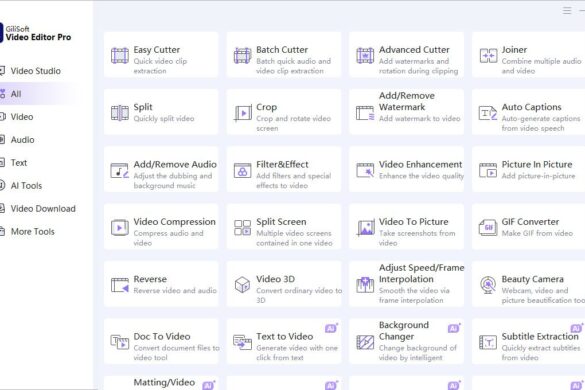The width and height of the screenshot is (585, 390).
Task: Click the Advanced Cutter icon
Action: (365, 56)
